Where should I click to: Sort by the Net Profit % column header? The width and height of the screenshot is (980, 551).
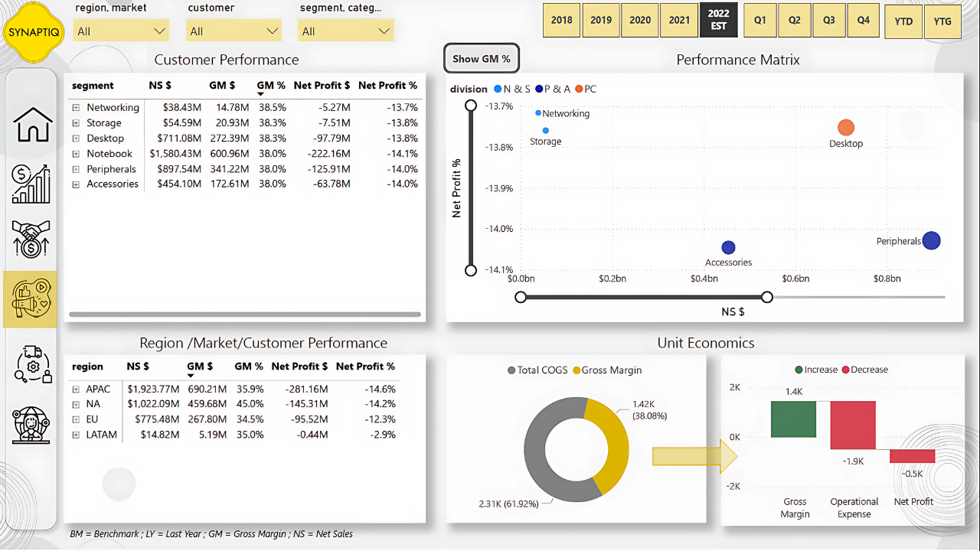click(x=387, y=86)
